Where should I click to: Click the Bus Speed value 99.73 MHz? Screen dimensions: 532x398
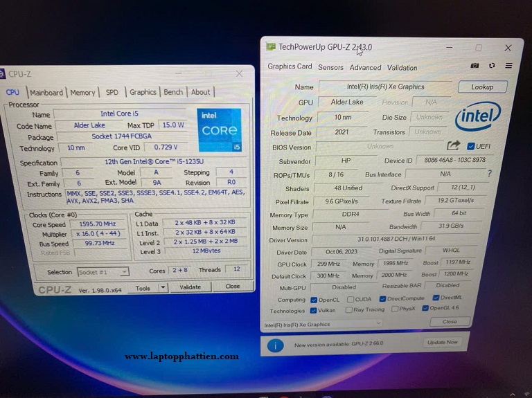[99, 243]
